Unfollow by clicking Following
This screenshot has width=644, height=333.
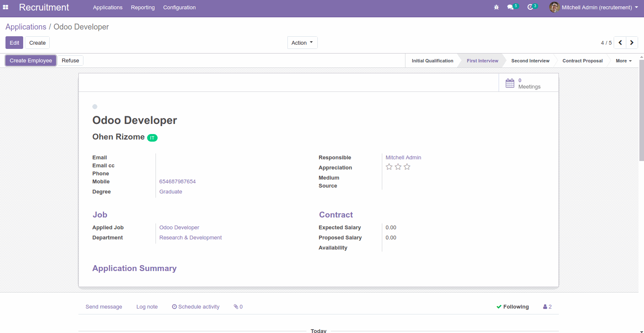click(515, 306)
